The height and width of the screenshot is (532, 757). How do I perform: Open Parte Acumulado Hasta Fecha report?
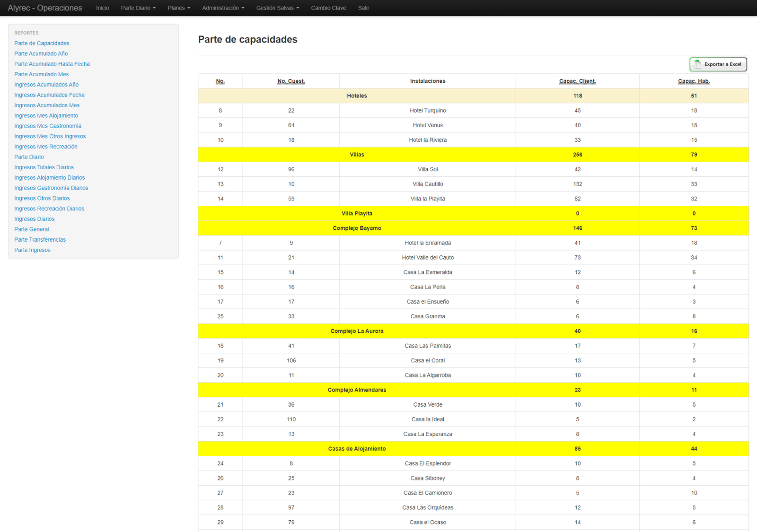(52, 64)
